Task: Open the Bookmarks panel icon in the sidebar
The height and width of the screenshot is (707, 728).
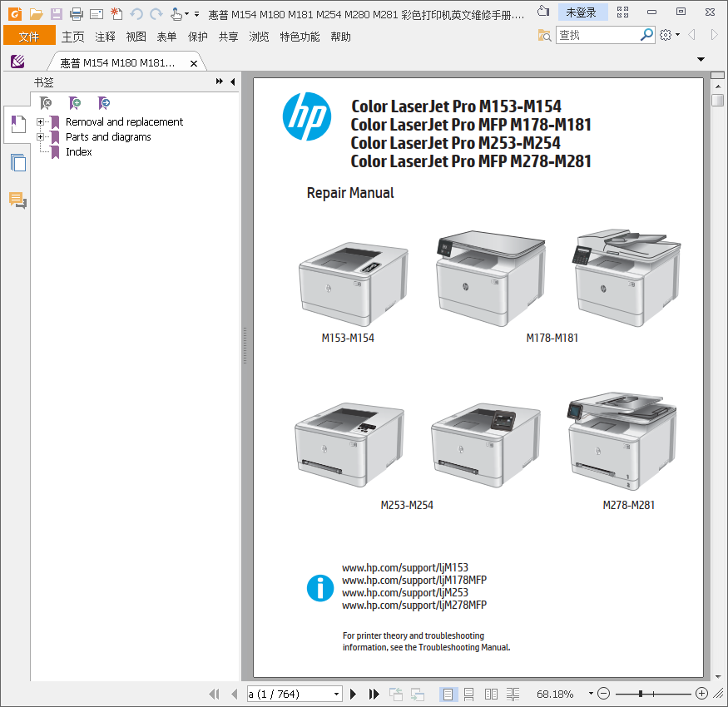Action: (x=18, y=125)
